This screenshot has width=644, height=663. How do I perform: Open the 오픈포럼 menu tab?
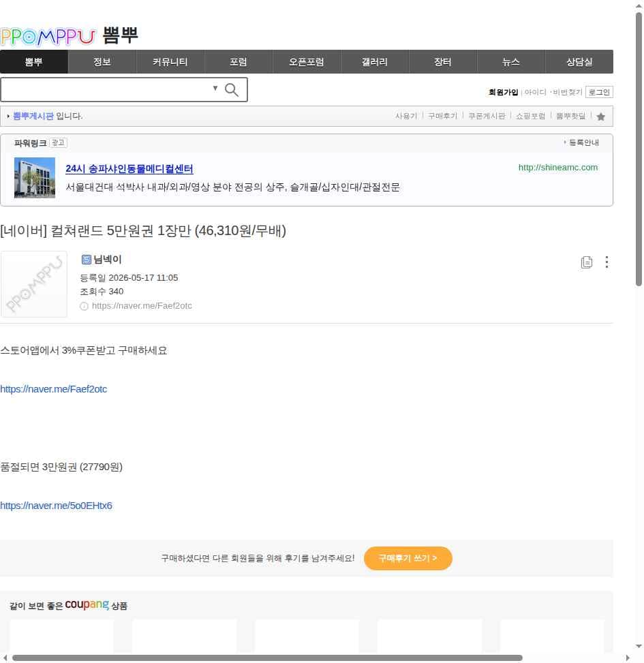(306, 62)
